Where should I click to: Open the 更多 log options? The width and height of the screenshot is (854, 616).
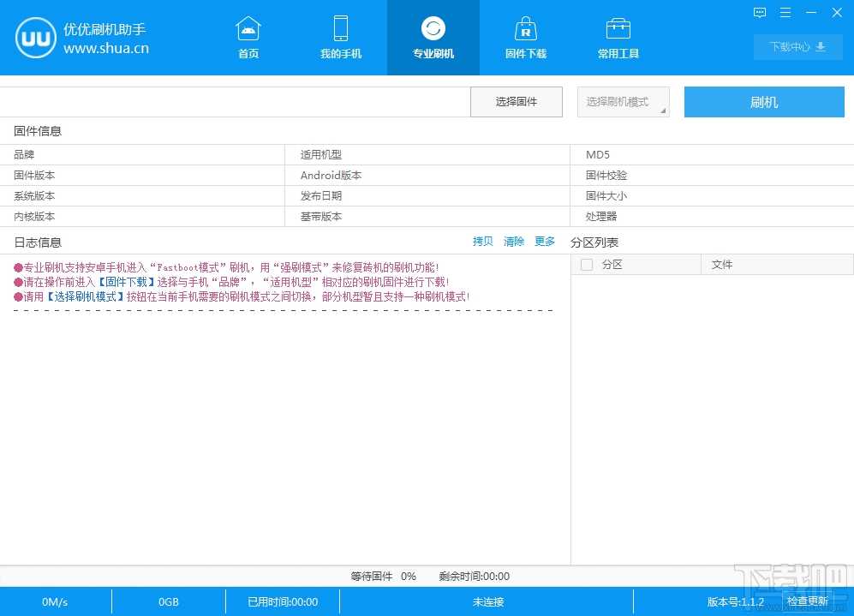pyautogui.click(x=545, y=242)
